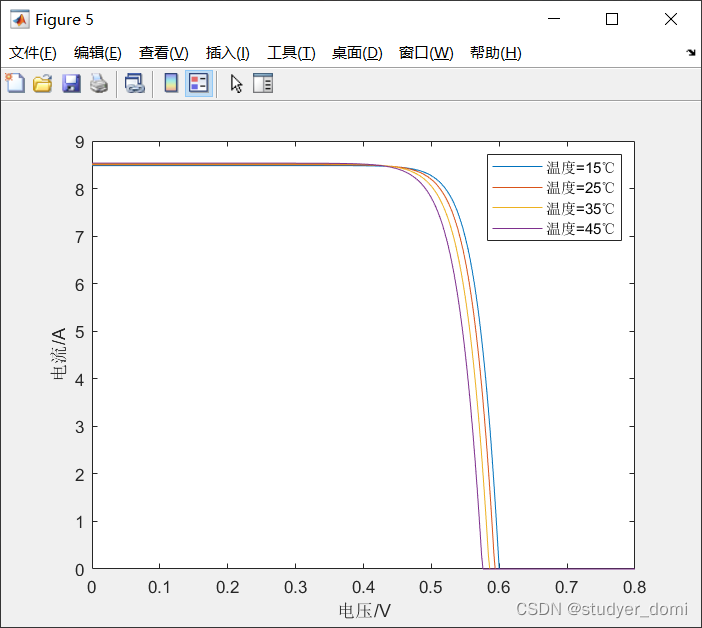Minimize the Figure 5 window
This screenshot has height=628, width=702.
(x=554, y=19)
